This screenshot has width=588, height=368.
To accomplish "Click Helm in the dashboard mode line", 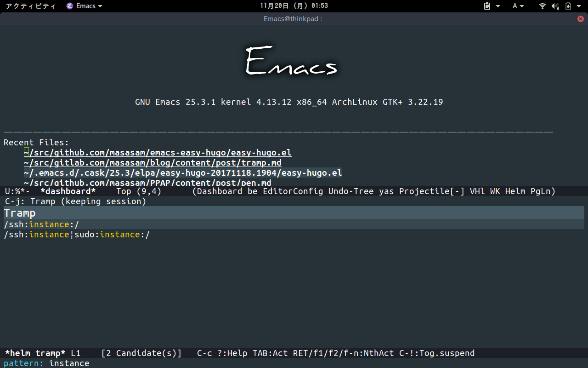I will pyautogui.click(x=515, y=191).
